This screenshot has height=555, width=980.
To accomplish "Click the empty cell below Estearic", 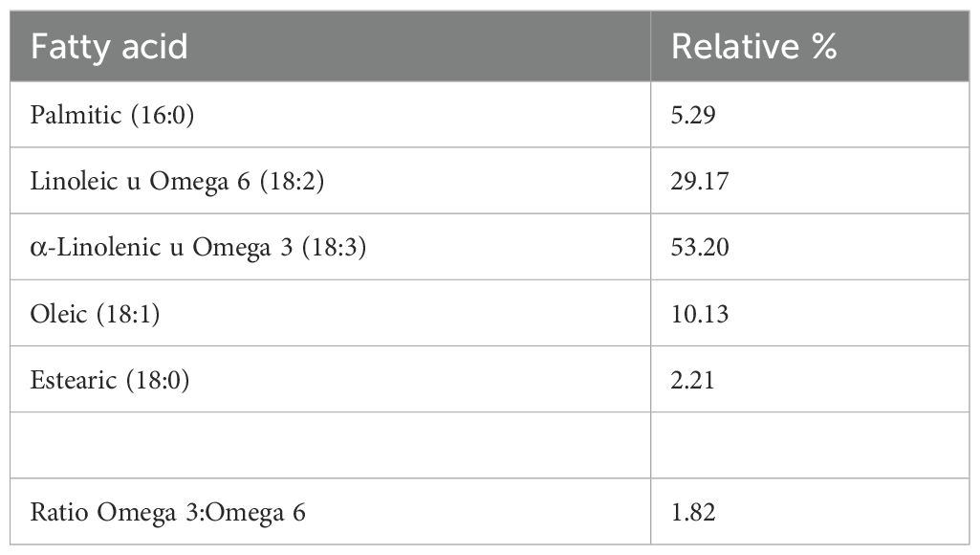I will 330,446.
